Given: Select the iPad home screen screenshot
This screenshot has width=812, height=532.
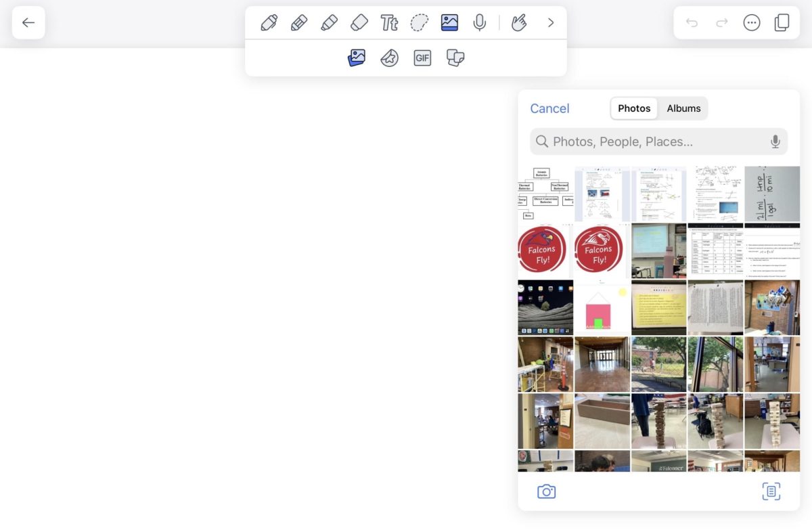Looking at the screenshot, I should 545,308.
